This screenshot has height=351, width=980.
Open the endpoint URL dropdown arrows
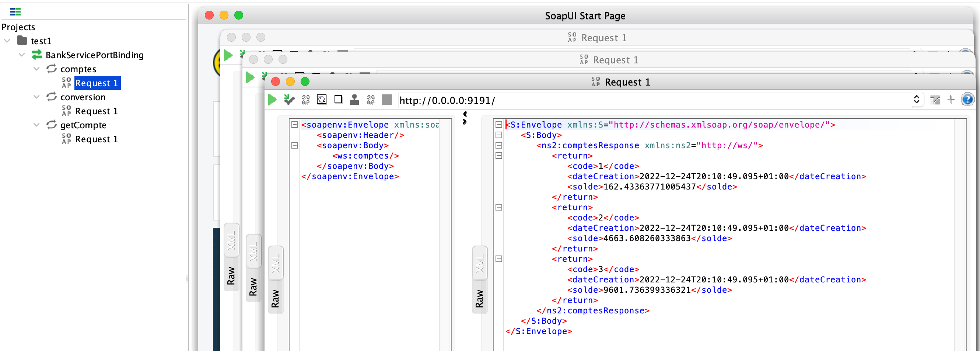916,100
